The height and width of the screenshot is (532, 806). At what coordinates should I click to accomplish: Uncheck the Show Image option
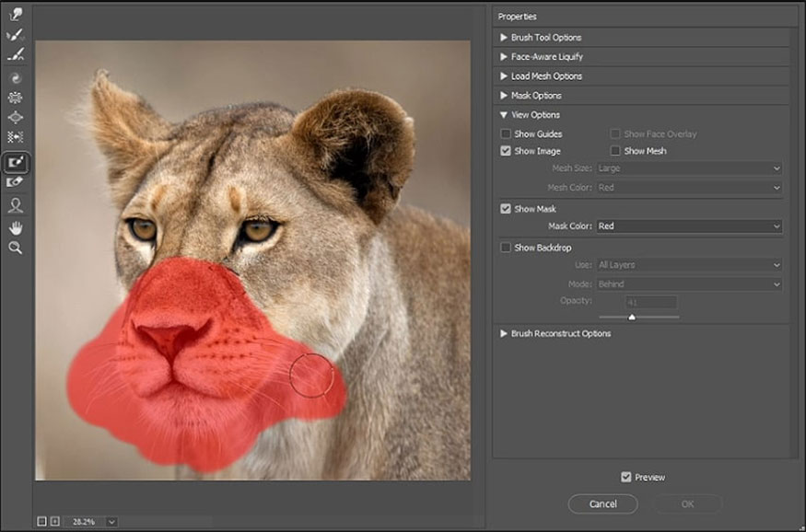[506, 150]
